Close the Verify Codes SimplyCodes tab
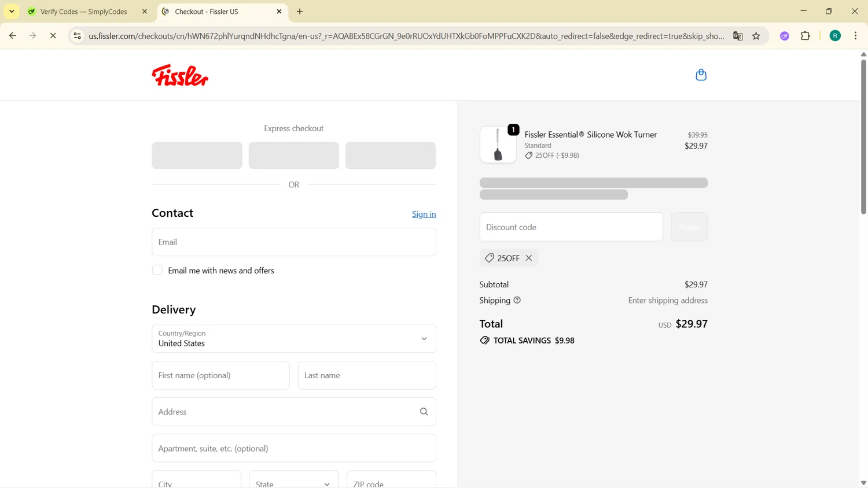The width and height of the screenshot is (868, 488). click(x=145, y=12)
